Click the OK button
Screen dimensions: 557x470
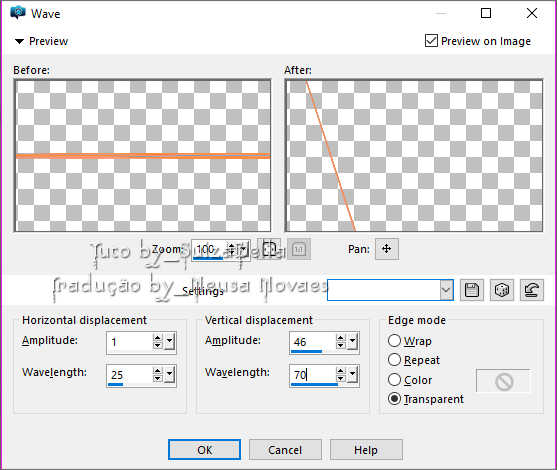pos(205,450)
